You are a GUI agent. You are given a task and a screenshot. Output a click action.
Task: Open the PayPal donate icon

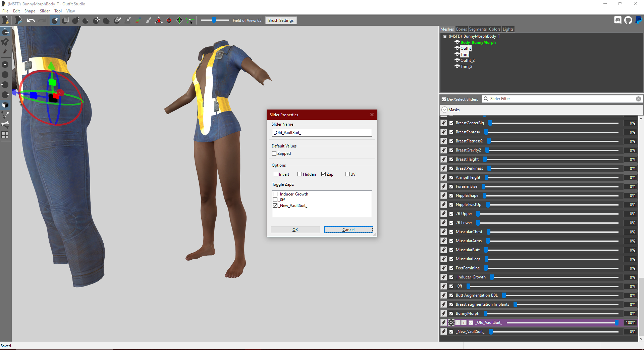639,20
